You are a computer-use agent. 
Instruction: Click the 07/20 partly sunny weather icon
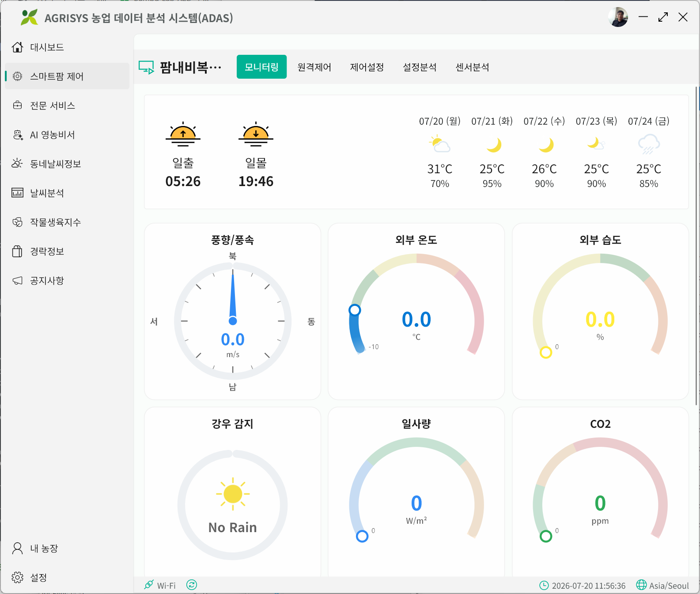point(440,144)
